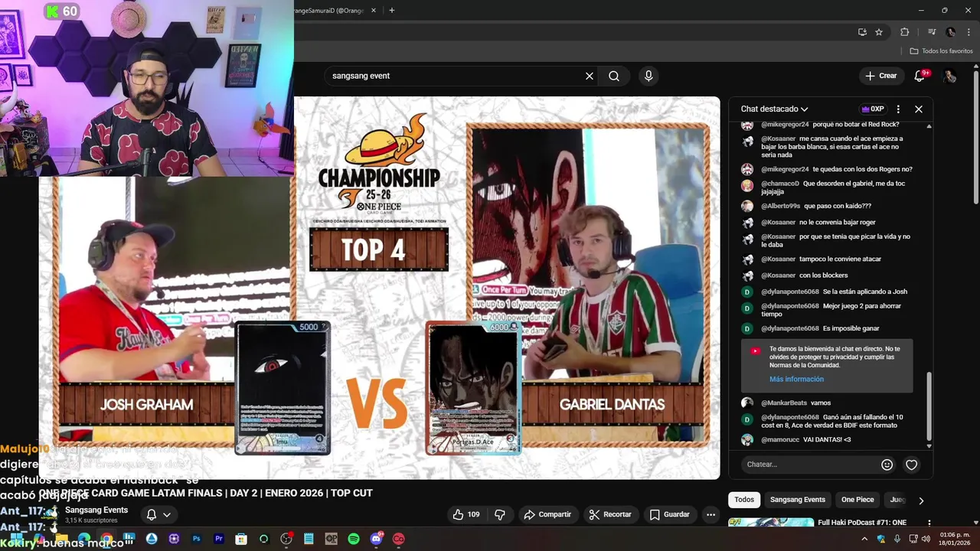Dislike the video
Image resolution: width=980 pixels, height=551 pixels.
(500, 514)
